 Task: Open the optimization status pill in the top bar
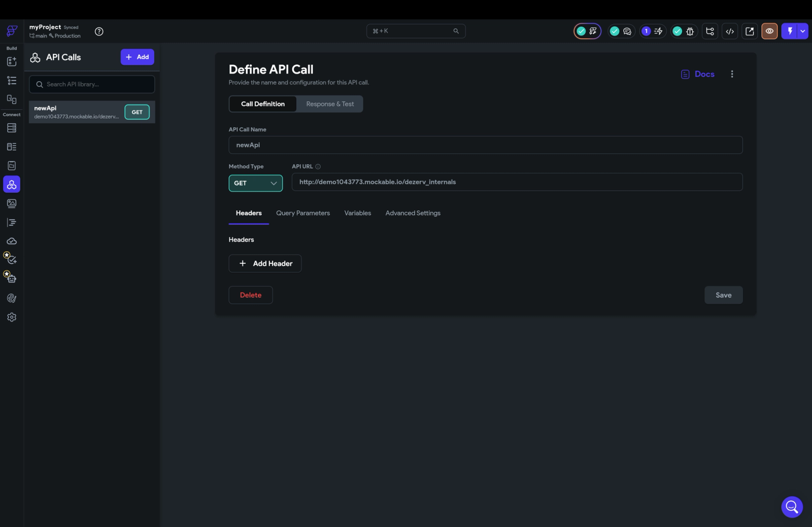[587, 31]
